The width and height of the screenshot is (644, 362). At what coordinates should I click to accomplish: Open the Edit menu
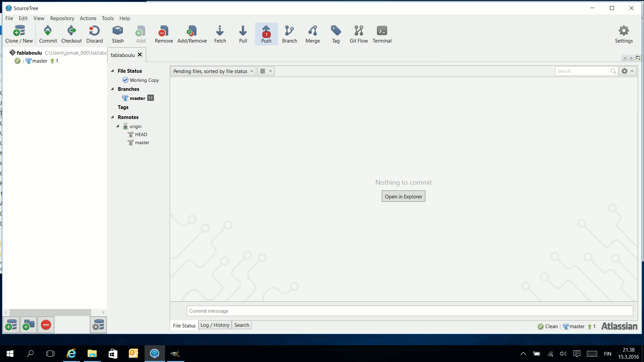23,18
